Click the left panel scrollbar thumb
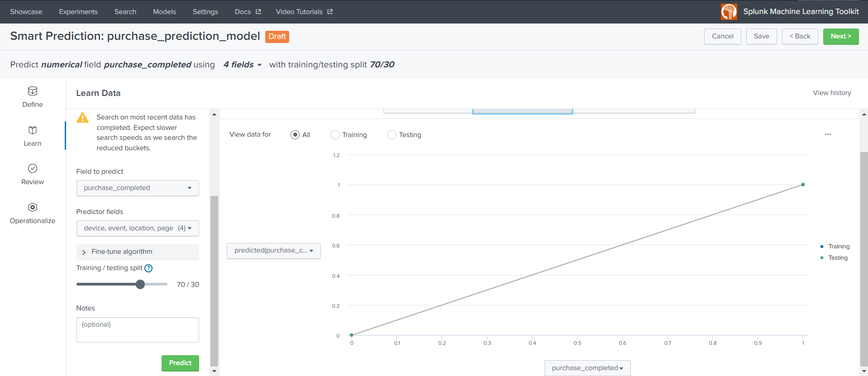This screenshot has height=376, width=868. point(215,281)
